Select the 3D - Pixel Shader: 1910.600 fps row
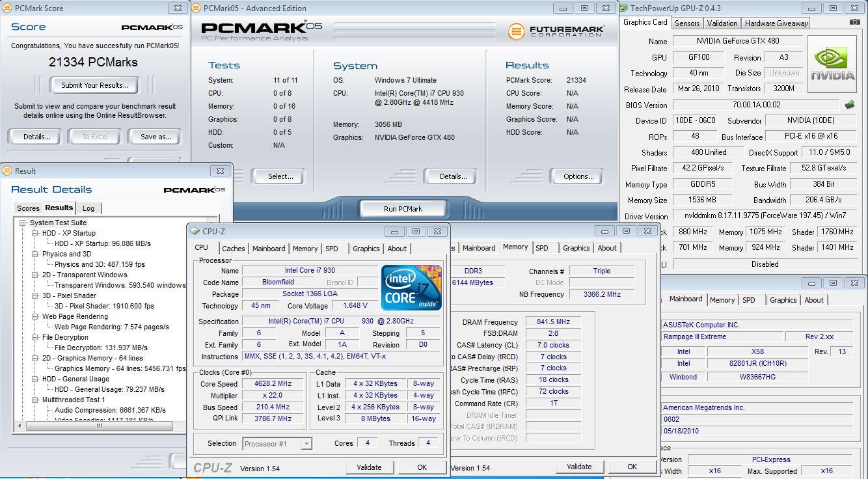Viewport: 868px width, 479px height. tap(104, 306)
